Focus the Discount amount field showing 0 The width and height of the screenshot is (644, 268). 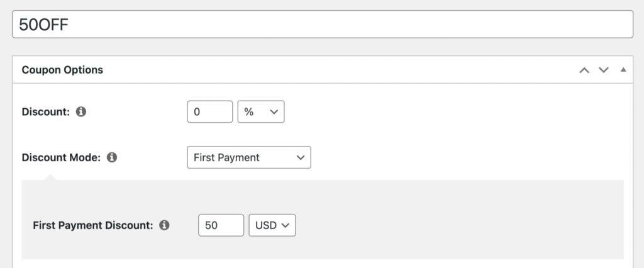pos(210,112)
